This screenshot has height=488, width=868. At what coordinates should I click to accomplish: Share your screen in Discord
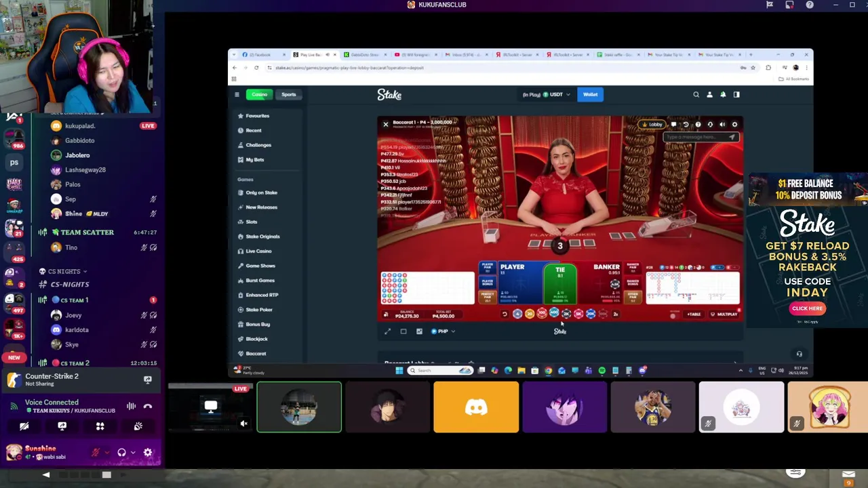click(x=62, y=426)
